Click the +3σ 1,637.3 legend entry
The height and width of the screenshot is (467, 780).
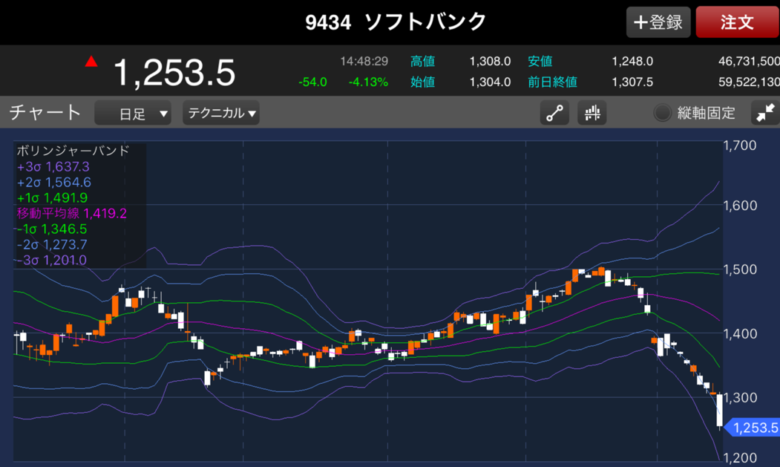click(x=53, y=167)
